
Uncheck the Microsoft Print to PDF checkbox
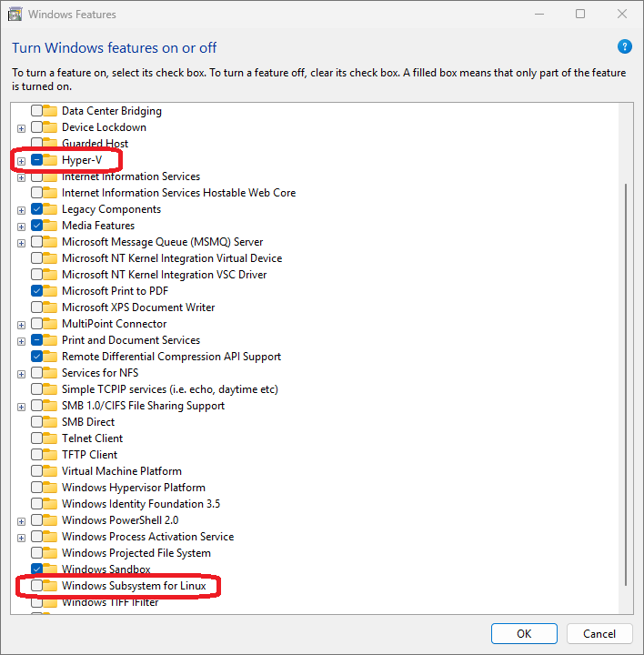click(x=36, y=291)
